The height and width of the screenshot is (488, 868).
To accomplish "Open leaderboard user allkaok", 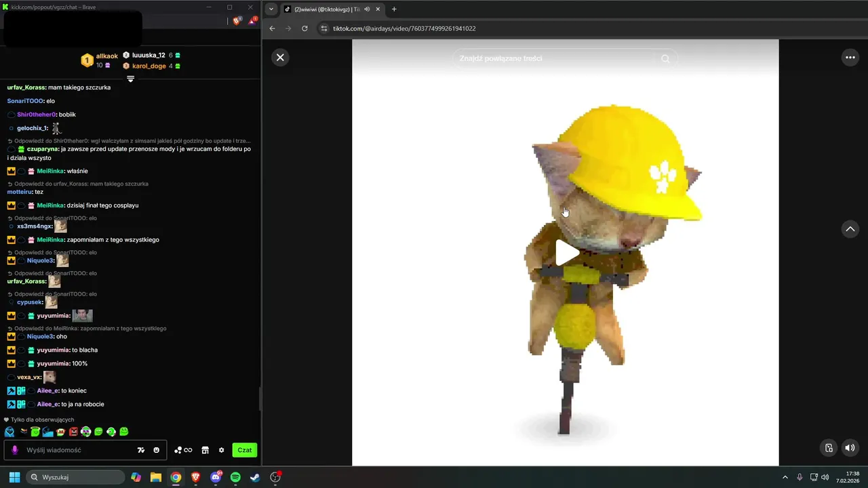I will pos(106,56).
